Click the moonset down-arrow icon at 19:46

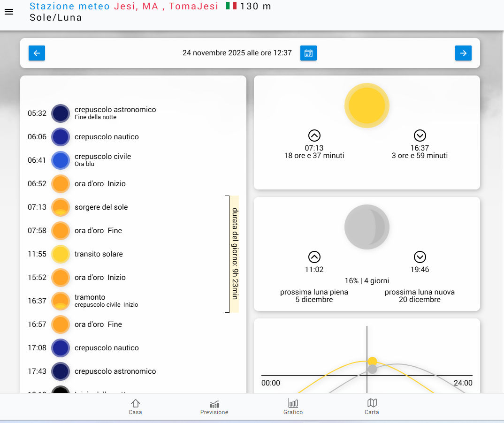(x=420, y=257)
